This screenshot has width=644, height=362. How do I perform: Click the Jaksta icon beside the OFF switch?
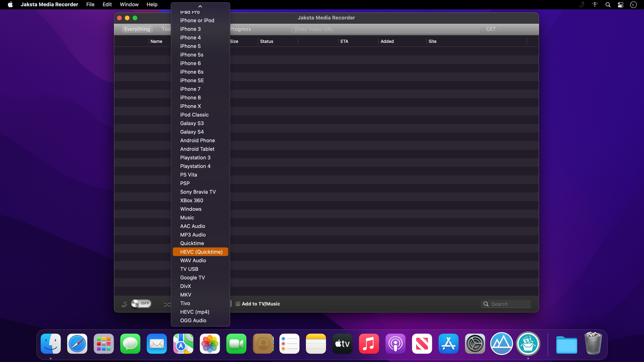(124, 304)
